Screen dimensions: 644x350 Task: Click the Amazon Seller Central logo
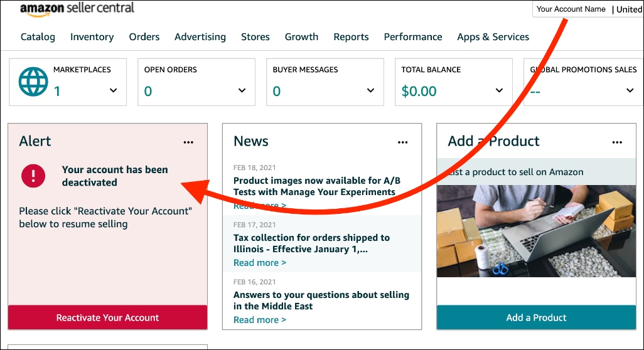click(77, 9)
